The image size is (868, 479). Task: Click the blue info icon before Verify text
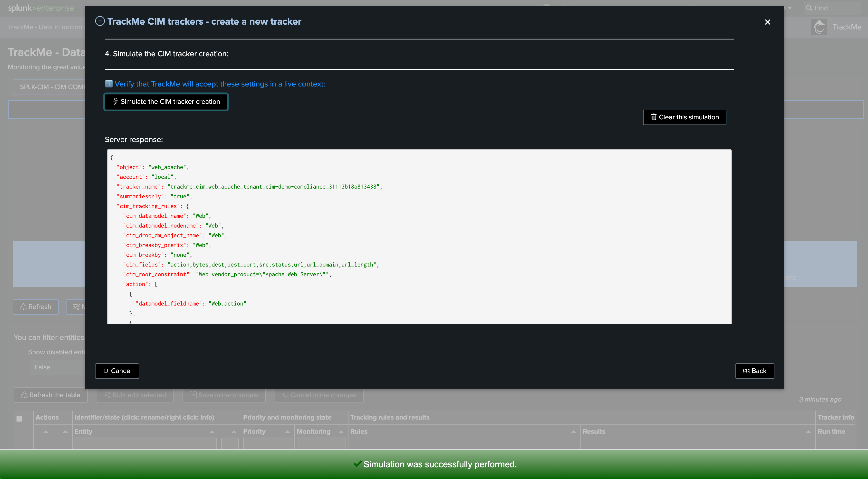click(x=108, y=84)
